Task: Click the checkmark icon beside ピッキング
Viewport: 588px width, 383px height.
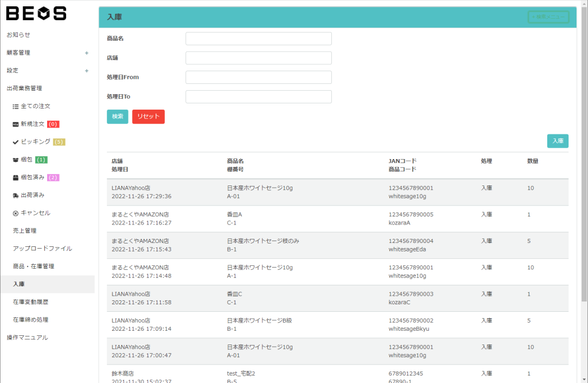Action: coord(16,142)
